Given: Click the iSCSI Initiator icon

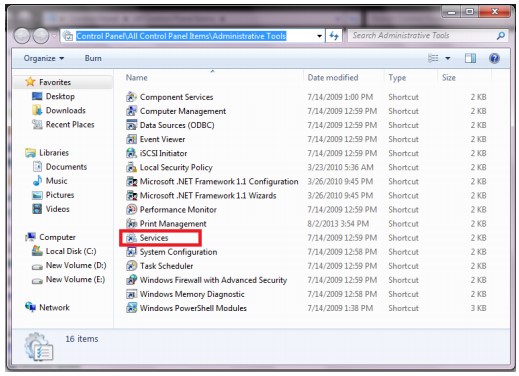Looking at the screenshot, I should pyautogui.click(x=131, y=153).
